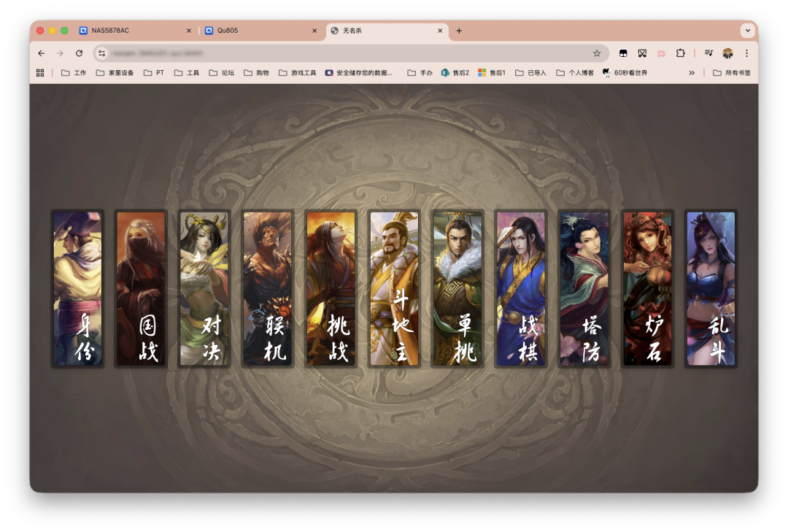
Task: Open the media control toolbar icon
Action: pyautogui.click(x=708, y=53)
